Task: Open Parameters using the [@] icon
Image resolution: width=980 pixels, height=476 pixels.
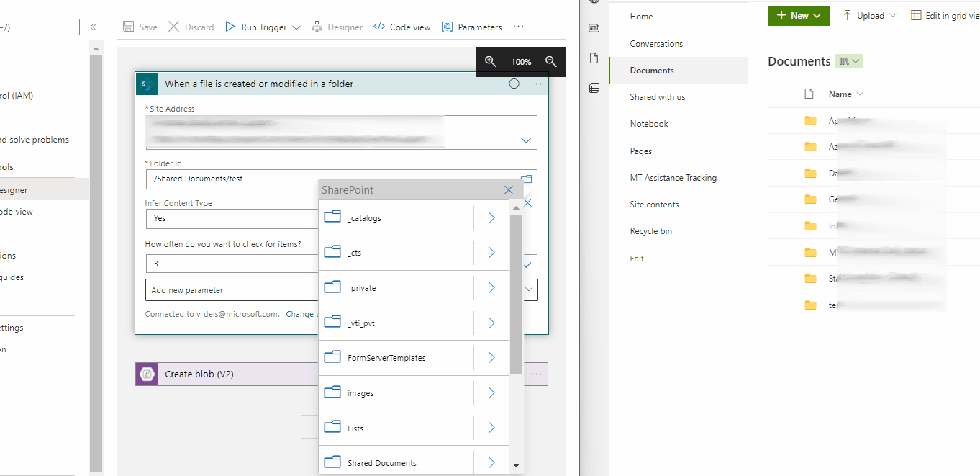Action: pyautogui.click(x=448, y=27)
